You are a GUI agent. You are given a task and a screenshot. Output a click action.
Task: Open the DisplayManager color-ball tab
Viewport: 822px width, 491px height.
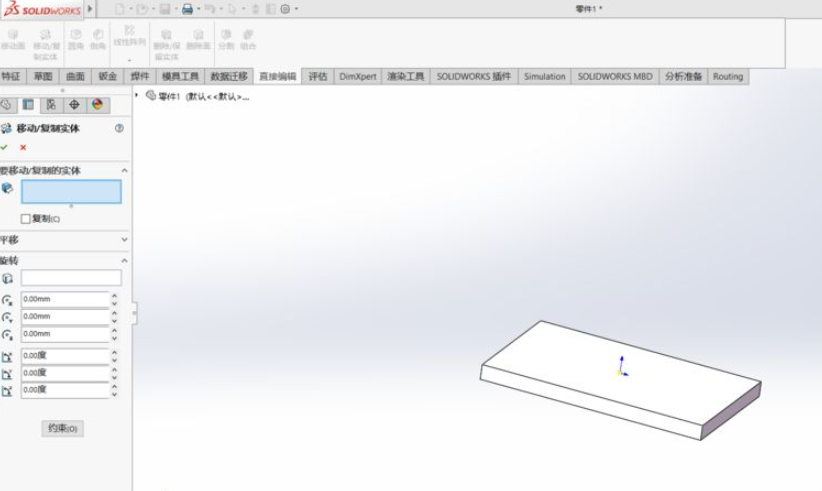tap(98, 105)
